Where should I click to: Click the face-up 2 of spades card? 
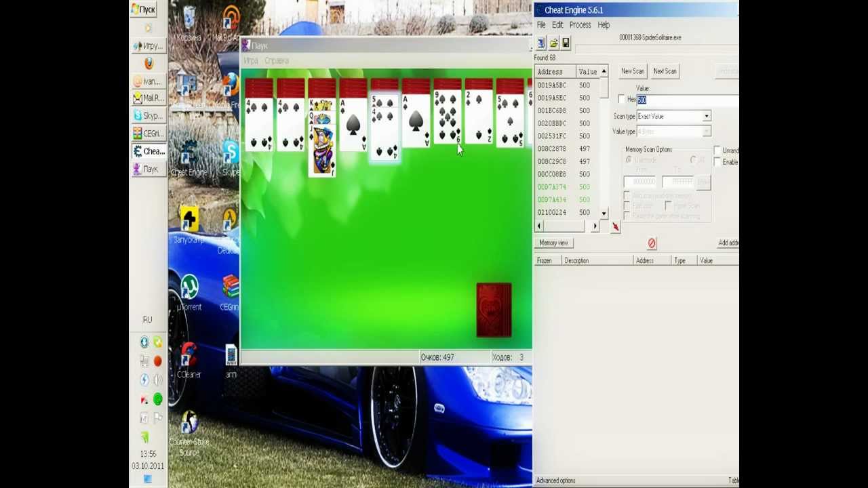pos(478,117)
